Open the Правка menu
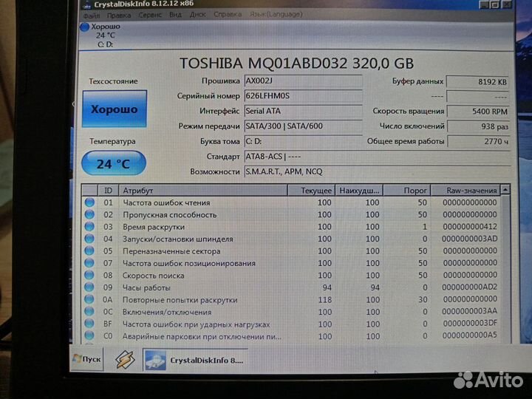Image resolution: width=532 pixels, height=399 pixels. tap(119, 16)
